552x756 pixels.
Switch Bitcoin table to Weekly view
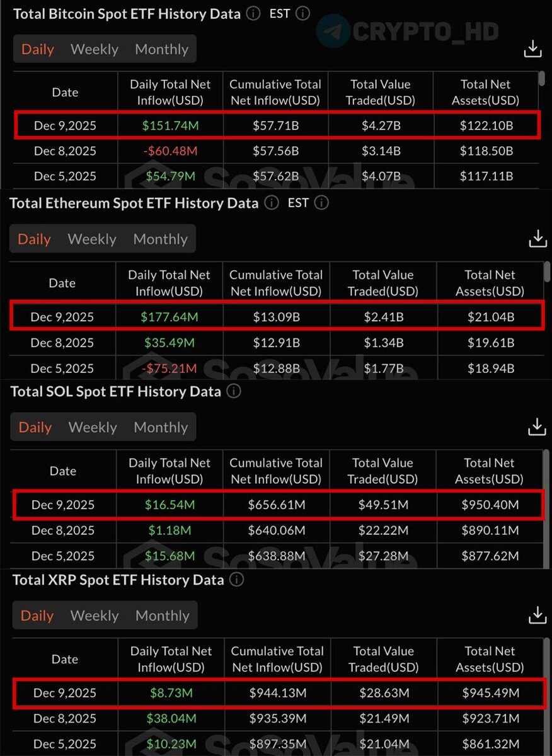pos(95,49)
